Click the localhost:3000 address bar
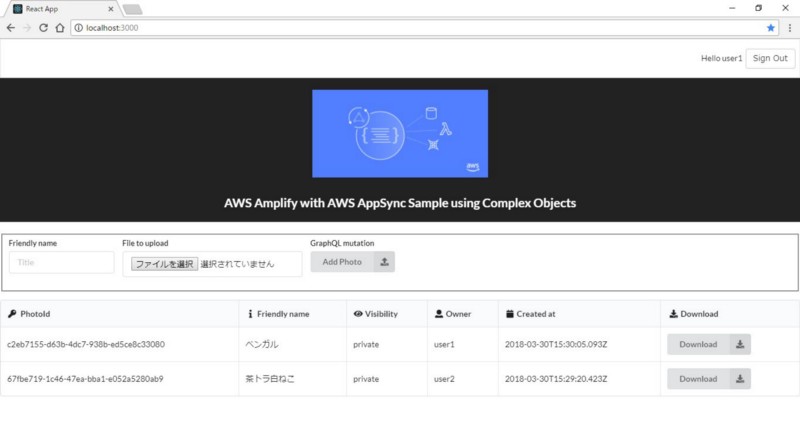 pyautogui.click(x=400, y=28)
